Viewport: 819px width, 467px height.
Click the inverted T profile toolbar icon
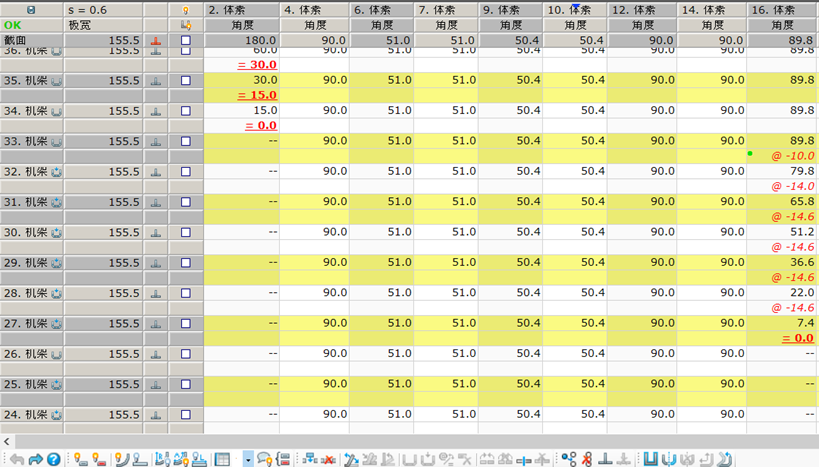[605, 459]
